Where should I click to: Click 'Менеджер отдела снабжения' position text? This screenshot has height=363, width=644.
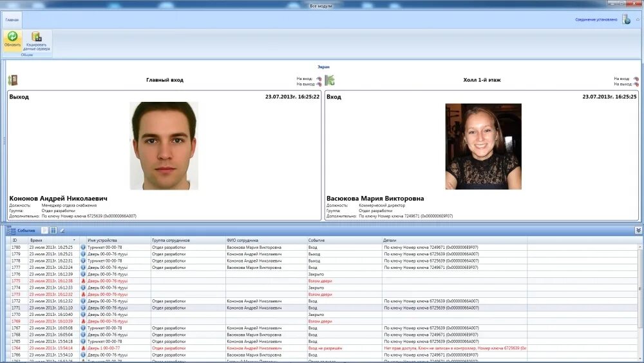pyautogui.click(x=69, y=205)
